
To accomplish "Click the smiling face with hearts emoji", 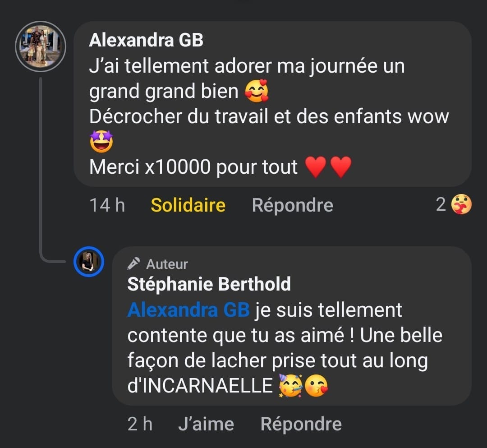I will pos(257,91).
